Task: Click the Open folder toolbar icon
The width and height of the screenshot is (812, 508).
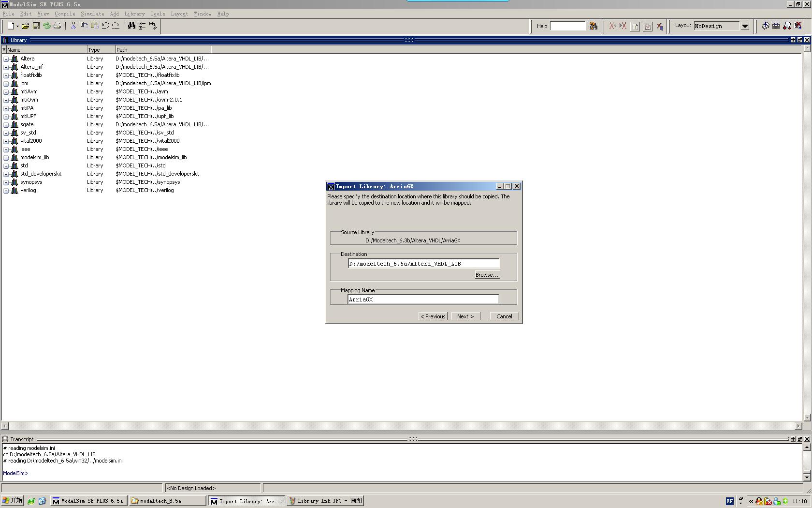Action: pos(25,26)
